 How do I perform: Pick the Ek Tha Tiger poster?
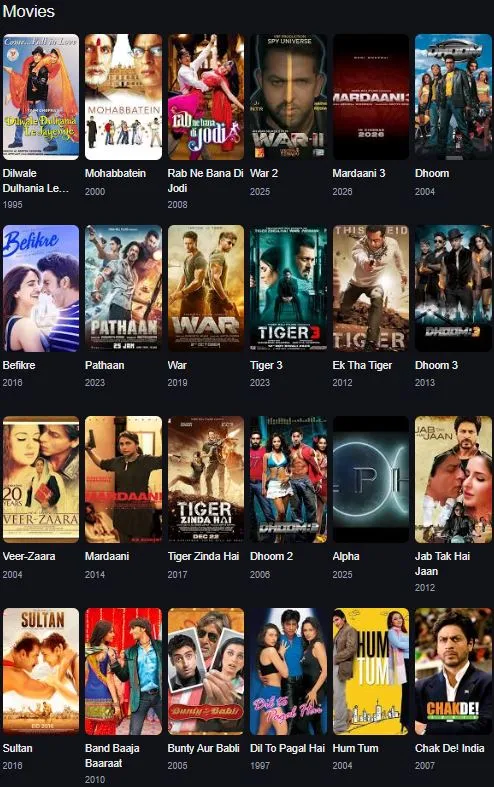click(370, 288)
